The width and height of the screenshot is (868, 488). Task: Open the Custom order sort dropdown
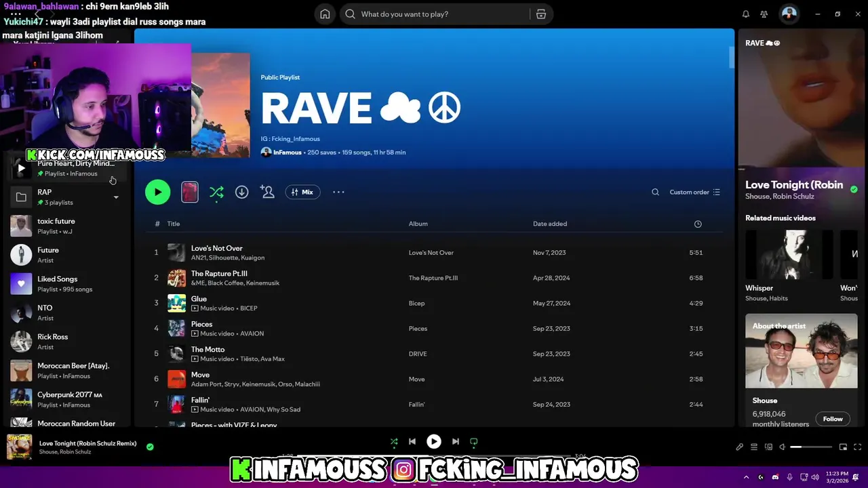click(x=694, y=192)
